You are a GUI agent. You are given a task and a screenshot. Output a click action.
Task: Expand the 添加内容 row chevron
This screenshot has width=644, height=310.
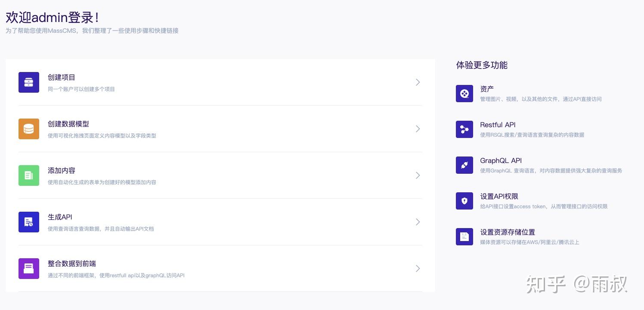[x=418, y=175]
